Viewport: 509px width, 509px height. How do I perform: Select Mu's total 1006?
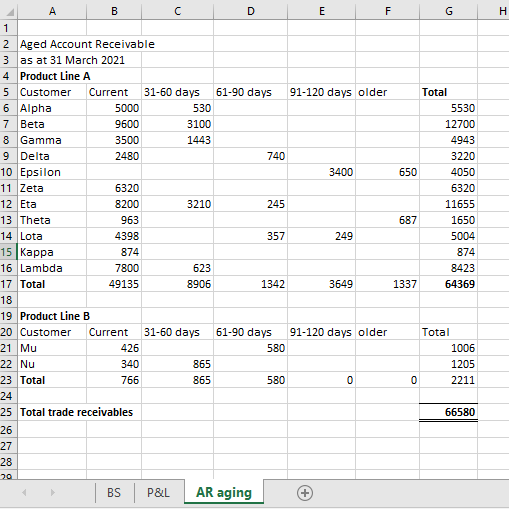pyautogui.click(x=449, y=348)
